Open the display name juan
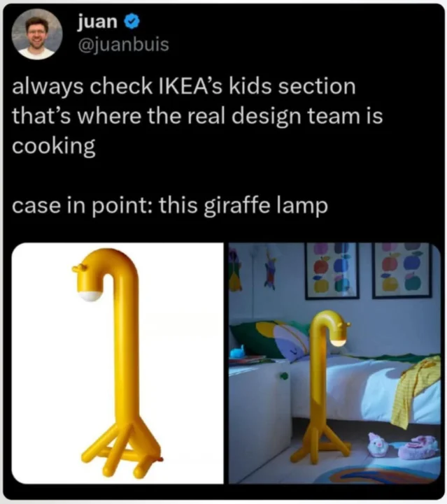447x504 pixels. click(x=97, y=21)
